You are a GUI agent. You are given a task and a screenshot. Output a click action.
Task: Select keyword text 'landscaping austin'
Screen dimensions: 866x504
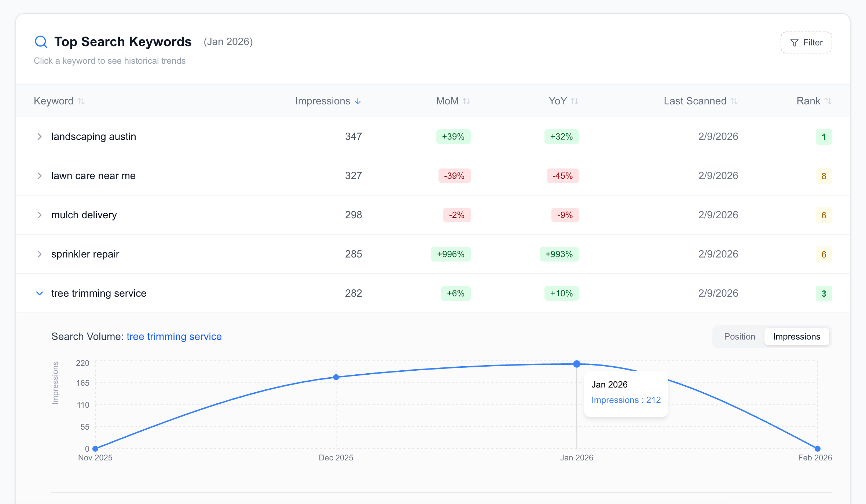coord(93,137)
